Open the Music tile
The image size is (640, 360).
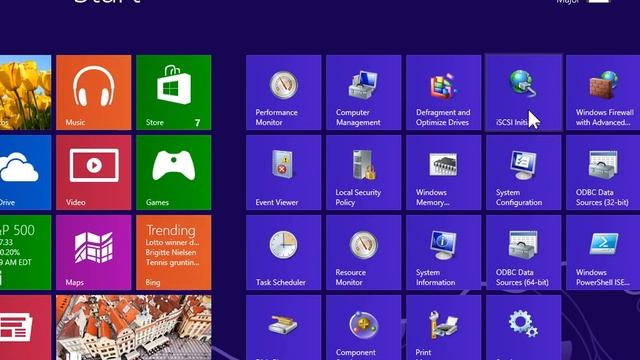[93, 93]
